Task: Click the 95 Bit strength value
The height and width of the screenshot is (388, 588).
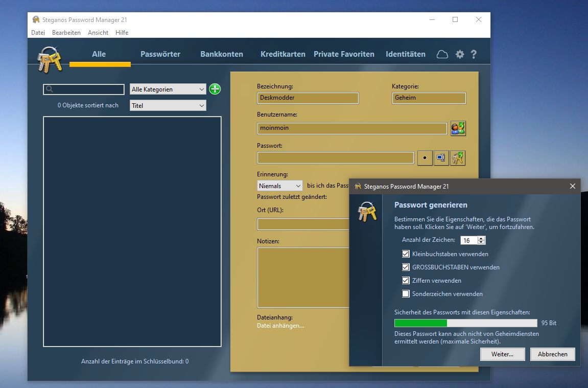Action: (x=549, y=323)
